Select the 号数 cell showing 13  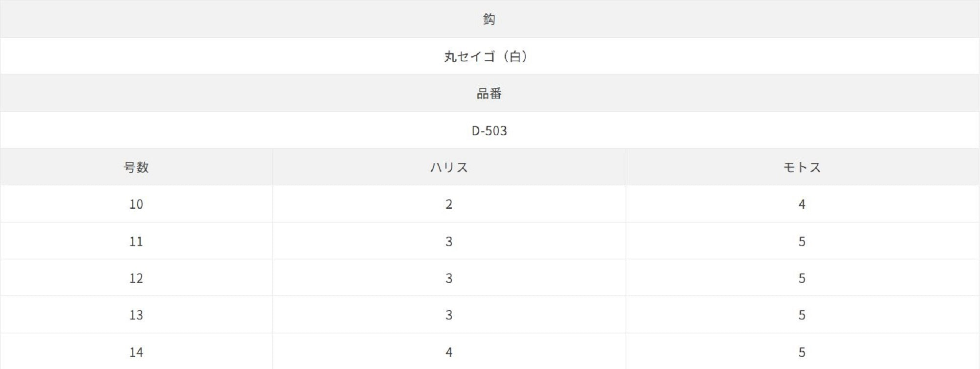136,315
